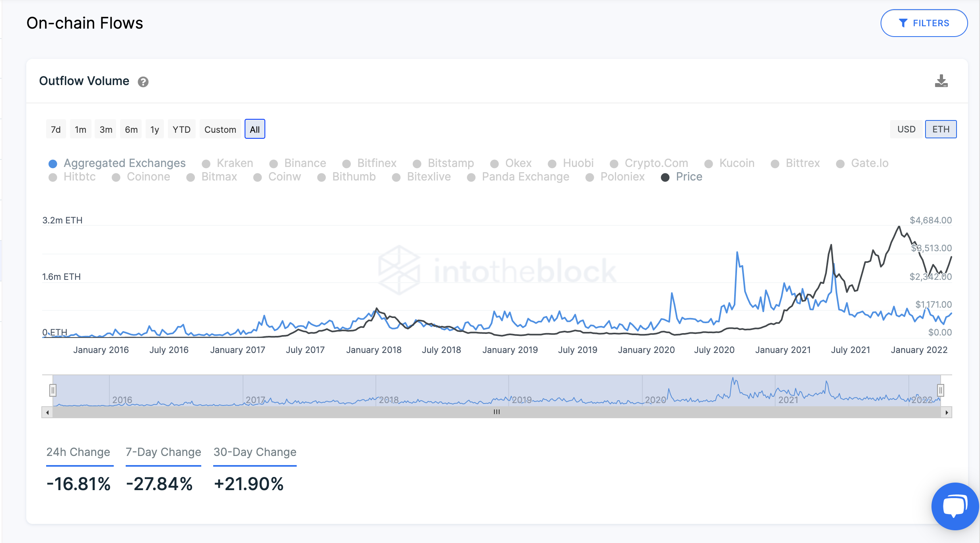980x543 pixels.
Task: Click the left navigator range handle
Action: [x=53, y=390]
